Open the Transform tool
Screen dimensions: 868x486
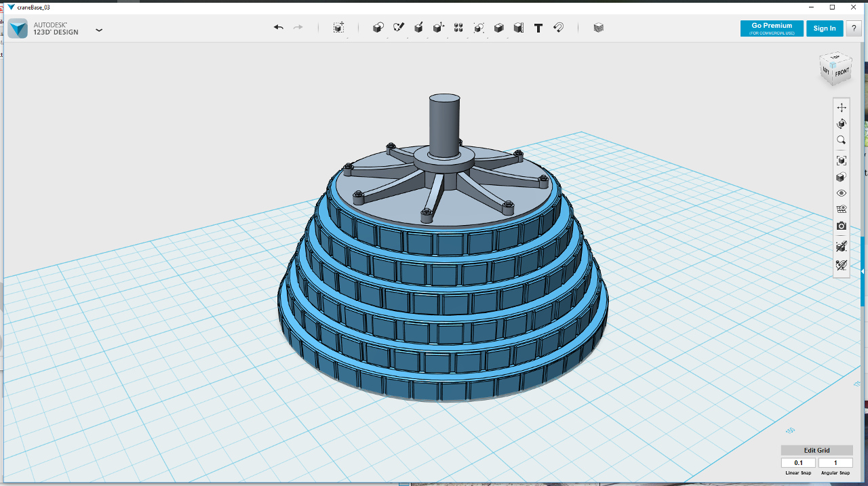339,28
